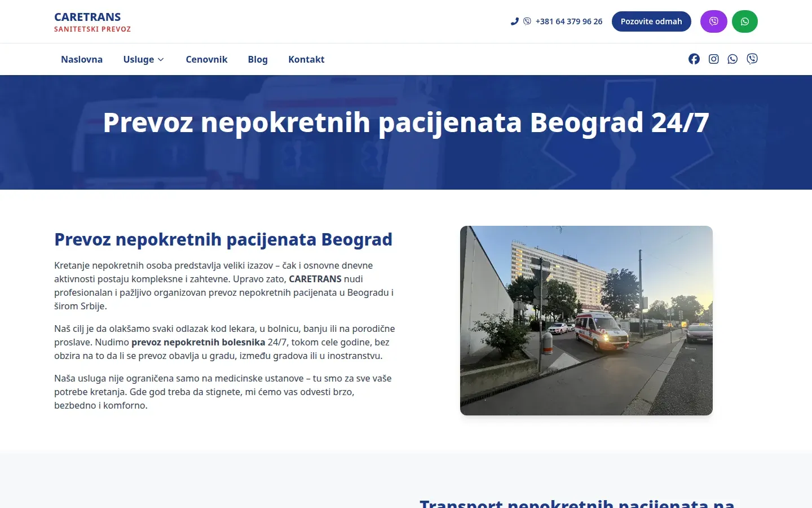Viewport: 812px width, 508px height.
Task: Open the Blog menu item
Action: pyautogui.click(x=258, y=59)
